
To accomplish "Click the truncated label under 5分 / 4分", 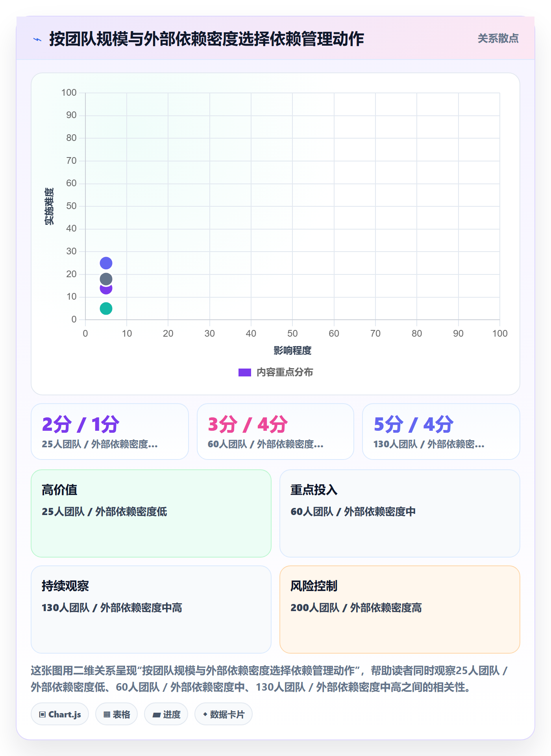I will click(x=429, y=444).
